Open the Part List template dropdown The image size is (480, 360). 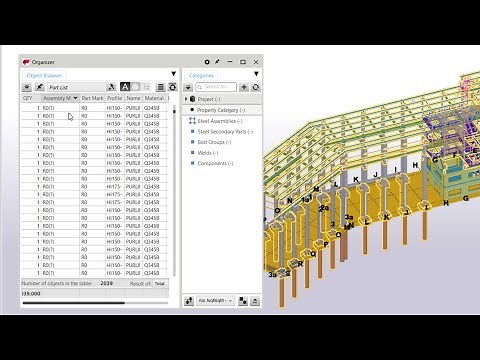(76, 87)
